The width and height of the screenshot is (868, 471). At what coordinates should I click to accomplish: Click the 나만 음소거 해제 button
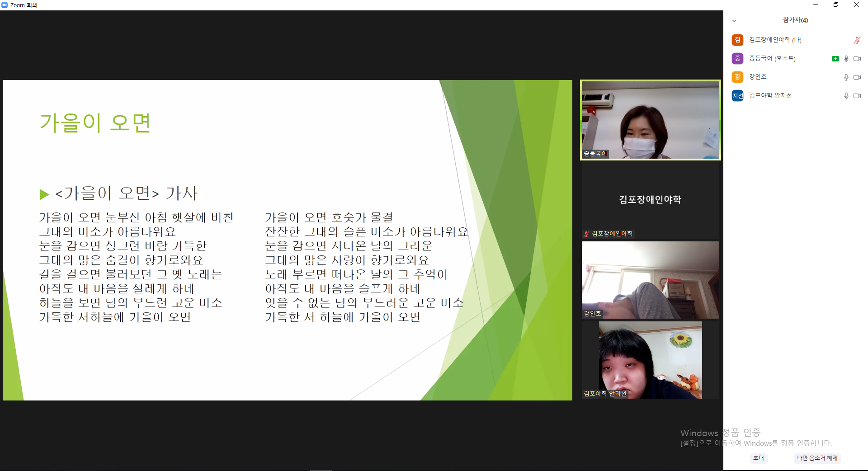click(x=817, y=458)
